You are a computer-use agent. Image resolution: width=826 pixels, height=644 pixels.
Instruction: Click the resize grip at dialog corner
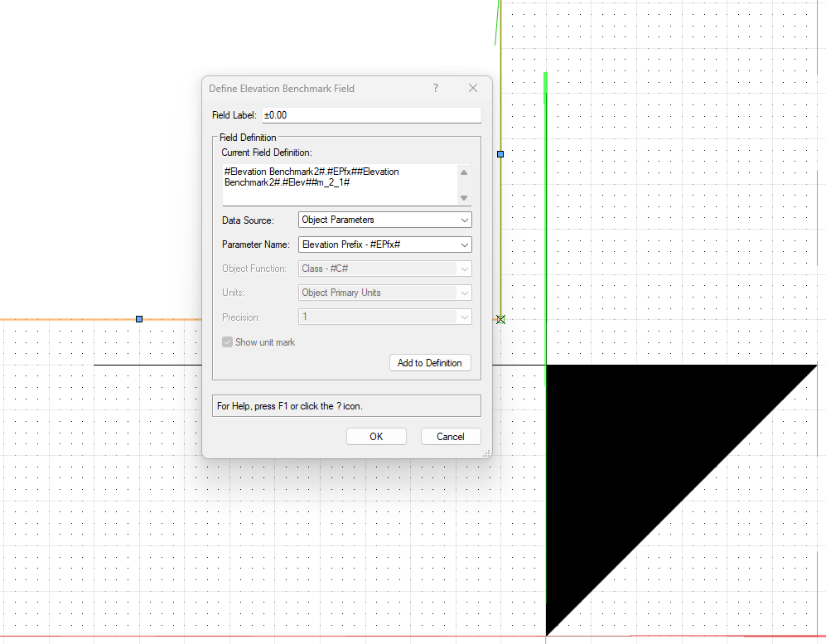pos(486,453)
